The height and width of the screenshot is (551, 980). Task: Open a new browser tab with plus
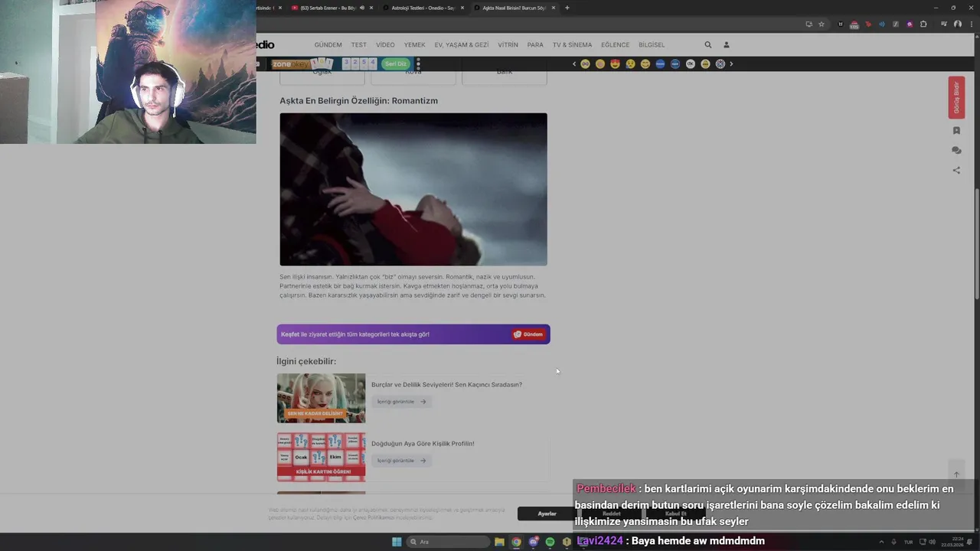point(567,8)
